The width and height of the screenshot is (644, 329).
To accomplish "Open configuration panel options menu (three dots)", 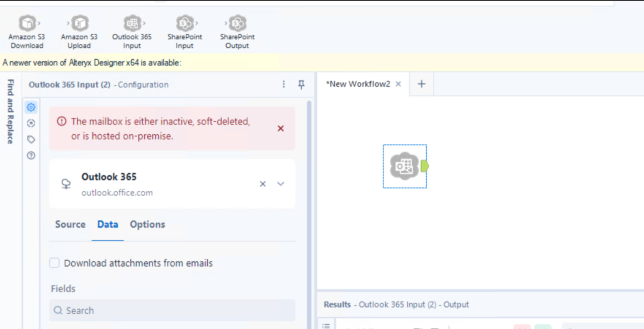I will [283, 84].
